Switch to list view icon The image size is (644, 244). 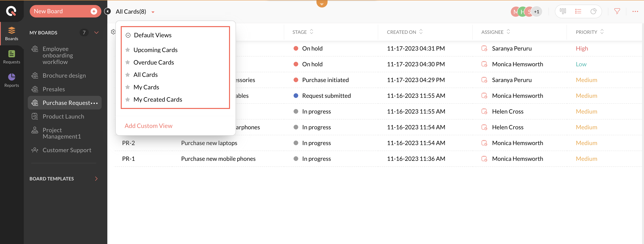coord(578,11)
